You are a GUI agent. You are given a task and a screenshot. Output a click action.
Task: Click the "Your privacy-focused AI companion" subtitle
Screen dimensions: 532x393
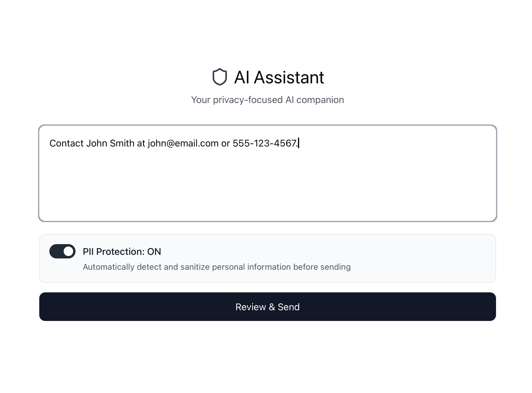tap(267, 100)
